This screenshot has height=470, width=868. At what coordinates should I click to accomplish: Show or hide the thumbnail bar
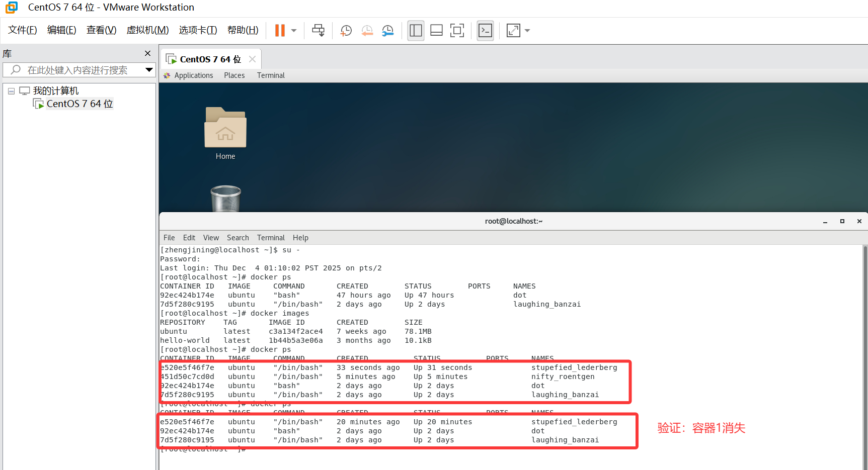(436, 30)
